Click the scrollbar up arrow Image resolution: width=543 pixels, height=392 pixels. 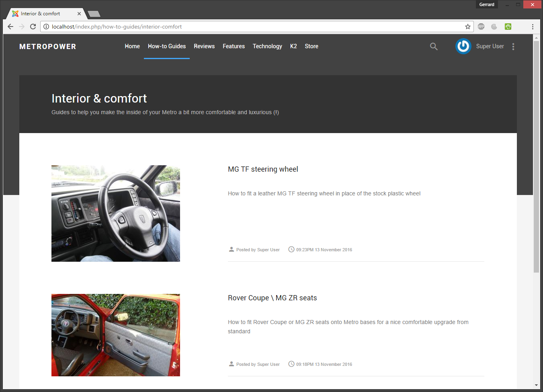coord(536,37)
